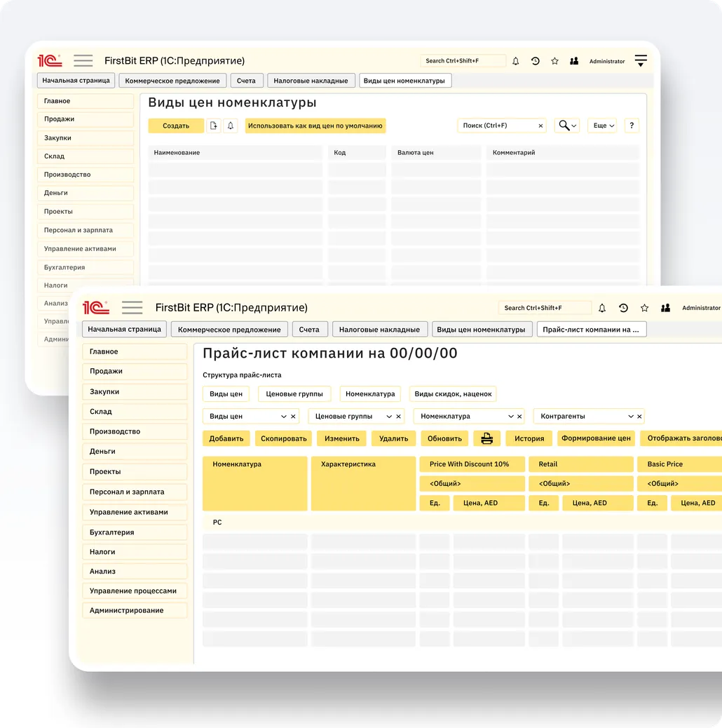Expand the Виды цен dropdown filter
Image resolution: width=722 pixels, height=728 pixels.
(283, 417)
